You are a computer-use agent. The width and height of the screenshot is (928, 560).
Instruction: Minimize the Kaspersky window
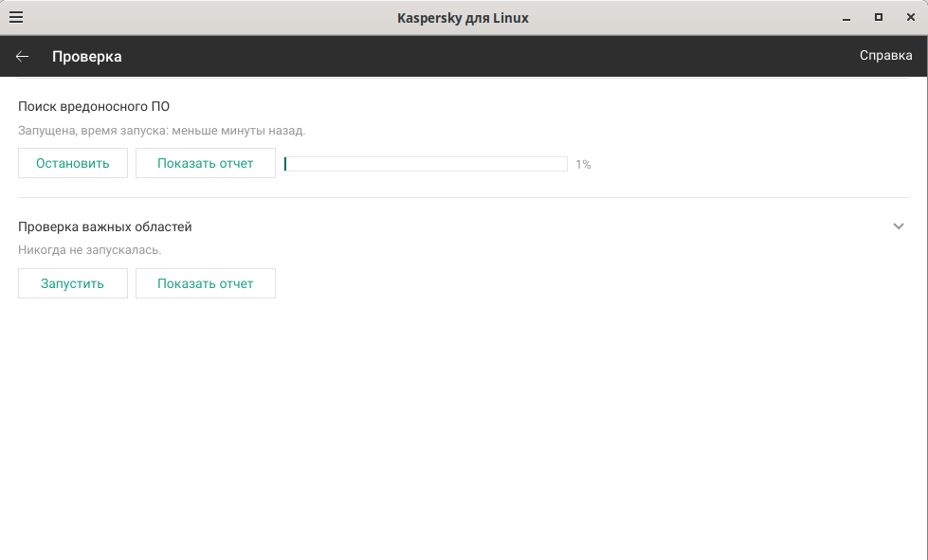point(846,18)
